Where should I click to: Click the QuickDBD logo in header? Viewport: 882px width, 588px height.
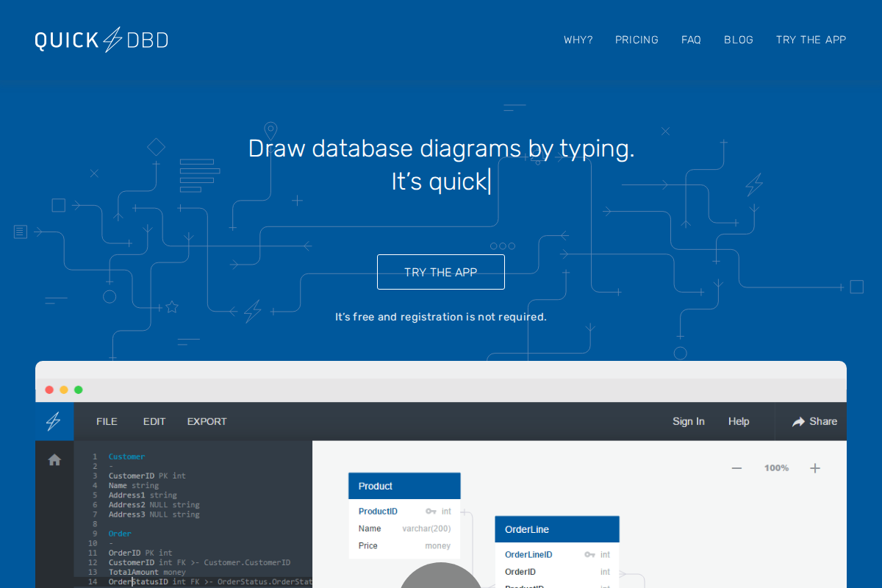click(101, 40)
